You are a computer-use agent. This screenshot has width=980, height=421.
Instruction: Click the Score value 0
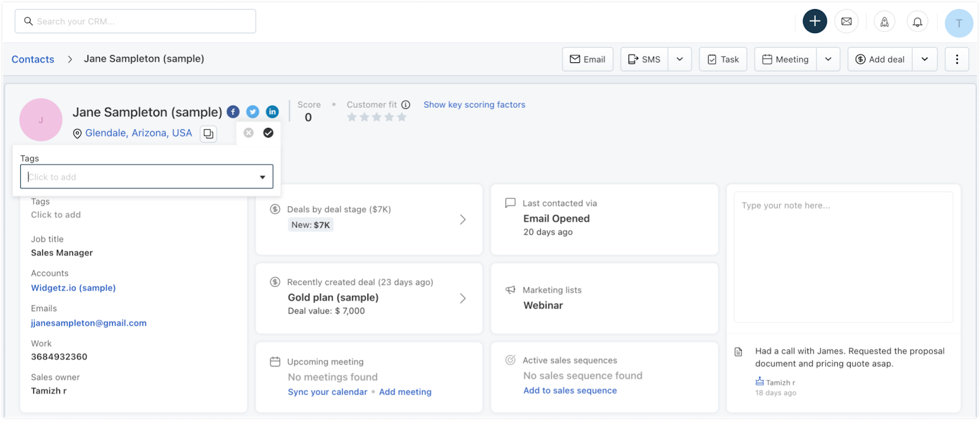(308, 117)
